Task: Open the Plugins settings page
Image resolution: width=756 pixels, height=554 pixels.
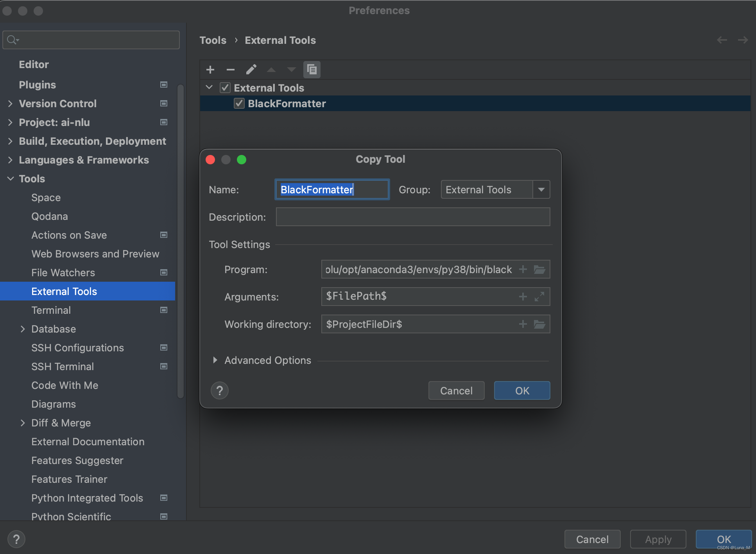Action: coord(37,85)
